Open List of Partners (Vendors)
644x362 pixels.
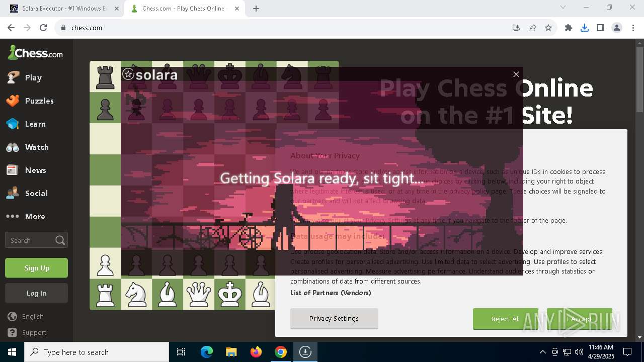331,293
